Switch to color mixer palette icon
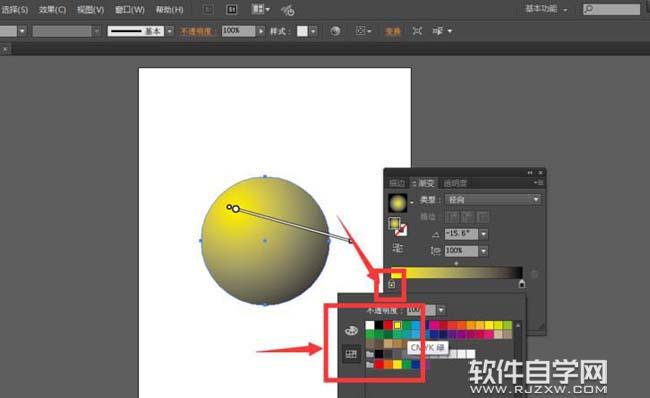The width and height of the screenshot is (650, 398). click(x=351, y=330)
